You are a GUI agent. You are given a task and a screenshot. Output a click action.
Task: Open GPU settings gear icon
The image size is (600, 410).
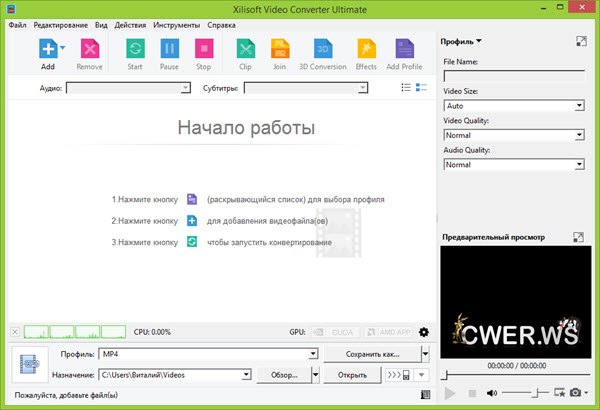pos(423,332)
